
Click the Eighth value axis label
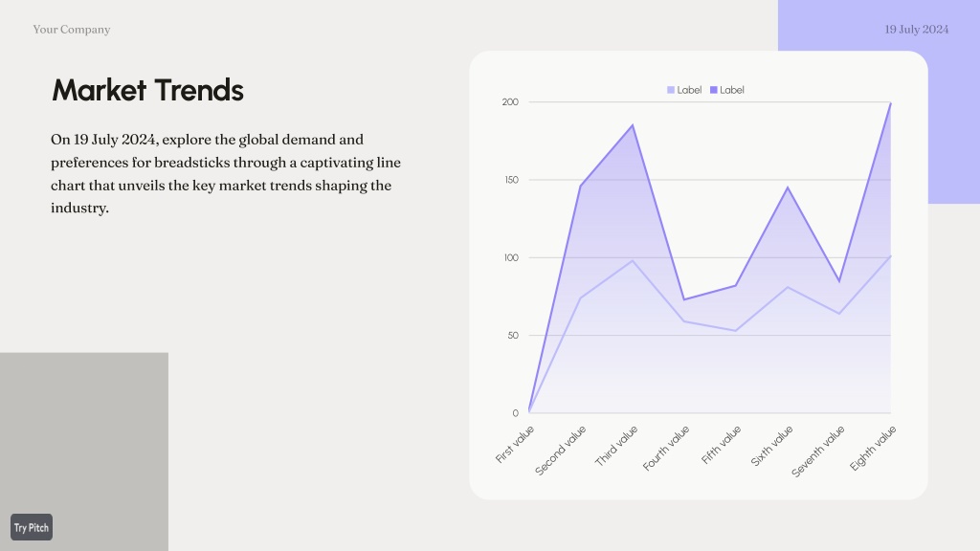(x=873, y=448)
